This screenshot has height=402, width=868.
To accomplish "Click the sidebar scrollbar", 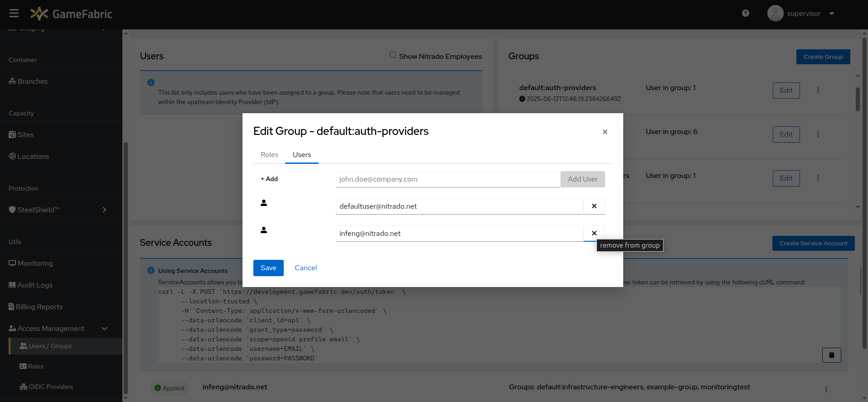I will (x=126, y=268).
